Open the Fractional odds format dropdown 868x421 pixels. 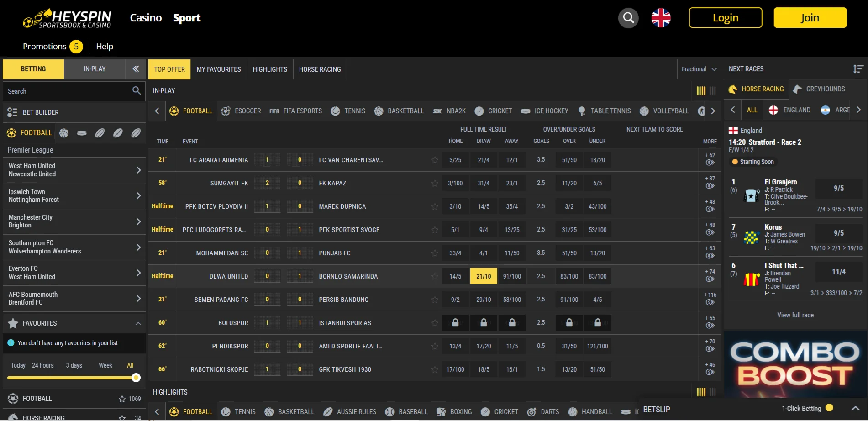[699, 69]
